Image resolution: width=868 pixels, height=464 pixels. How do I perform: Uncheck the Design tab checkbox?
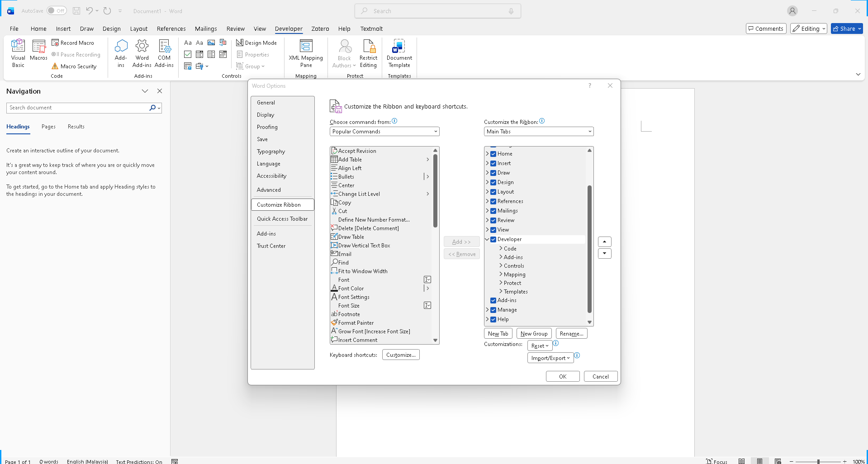[493, 182]
